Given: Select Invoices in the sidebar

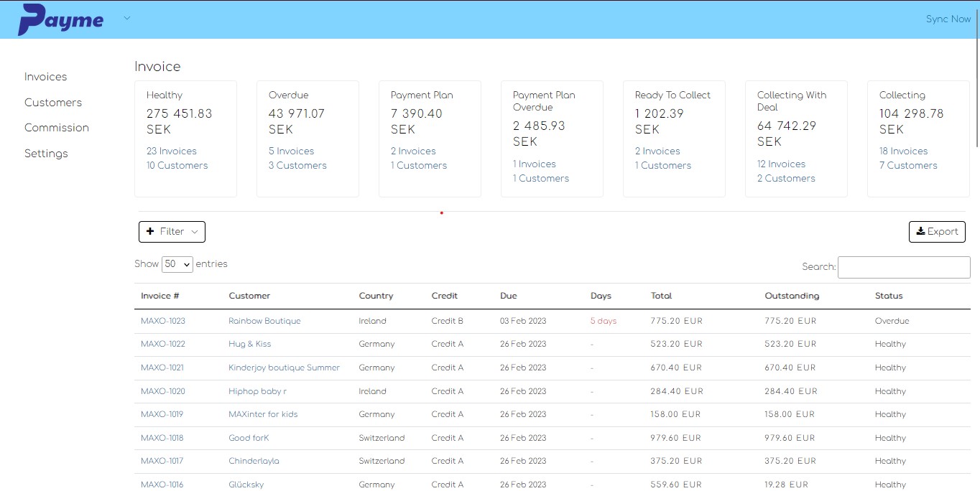Looking at the screenshot, I should (x=45, y=77).
